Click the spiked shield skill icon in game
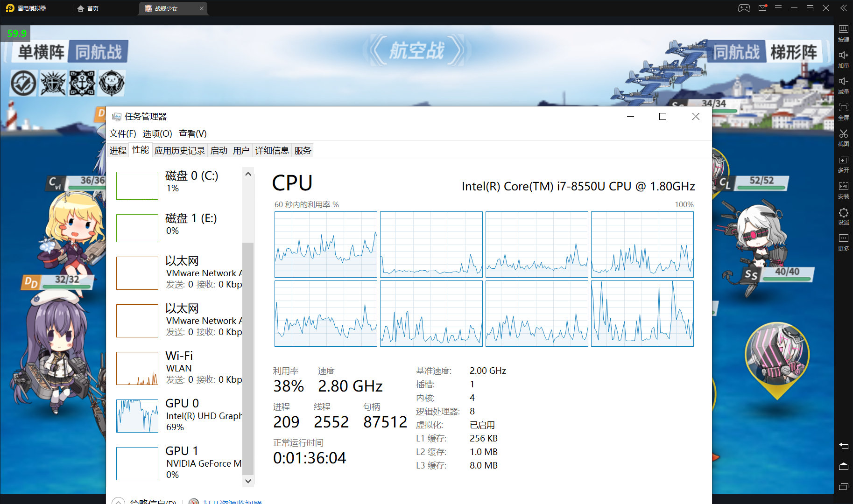853x504 pixels. click(x=53, y=84)
